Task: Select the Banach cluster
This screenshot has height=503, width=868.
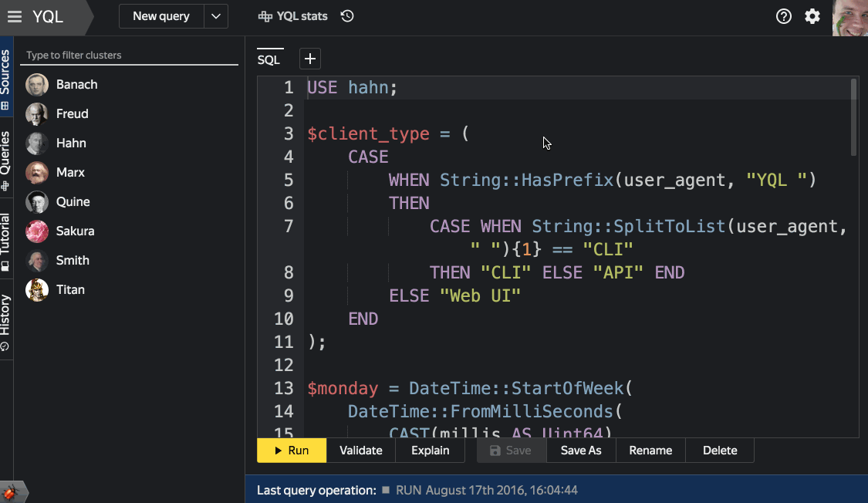Action: pos(62,85)
